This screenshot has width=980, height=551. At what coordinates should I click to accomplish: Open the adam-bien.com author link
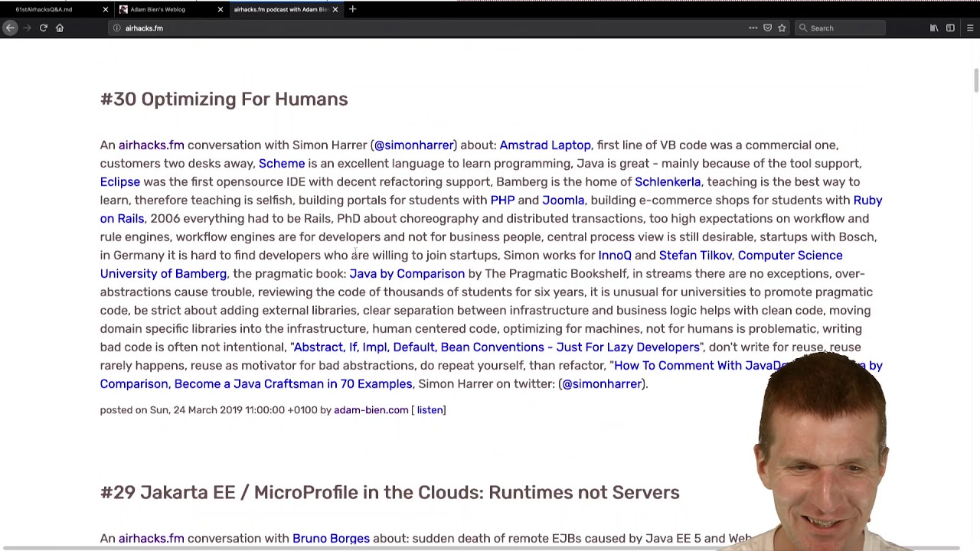[x=371, y=409]
